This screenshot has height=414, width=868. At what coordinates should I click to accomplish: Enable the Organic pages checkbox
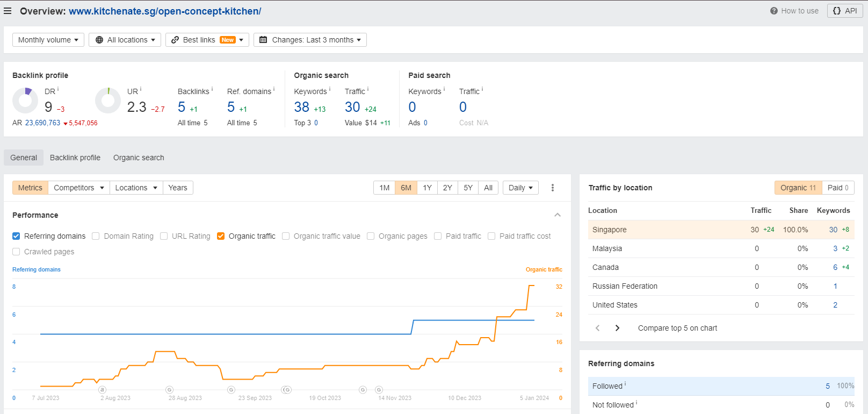(x=371, y=236)
